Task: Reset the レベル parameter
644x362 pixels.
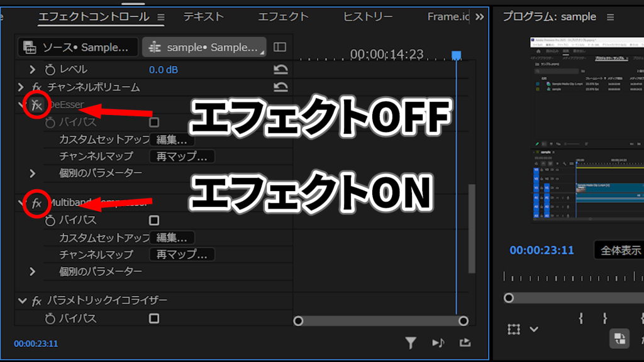Action: (x=281, y=70)
